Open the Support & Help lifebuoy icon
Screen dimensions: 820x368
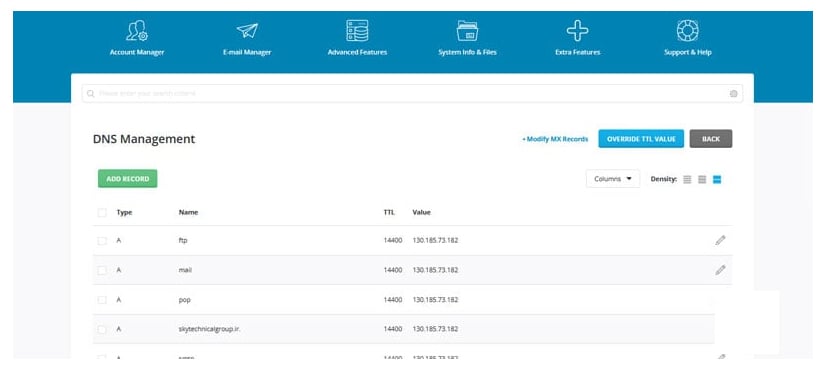click(688, 31)
